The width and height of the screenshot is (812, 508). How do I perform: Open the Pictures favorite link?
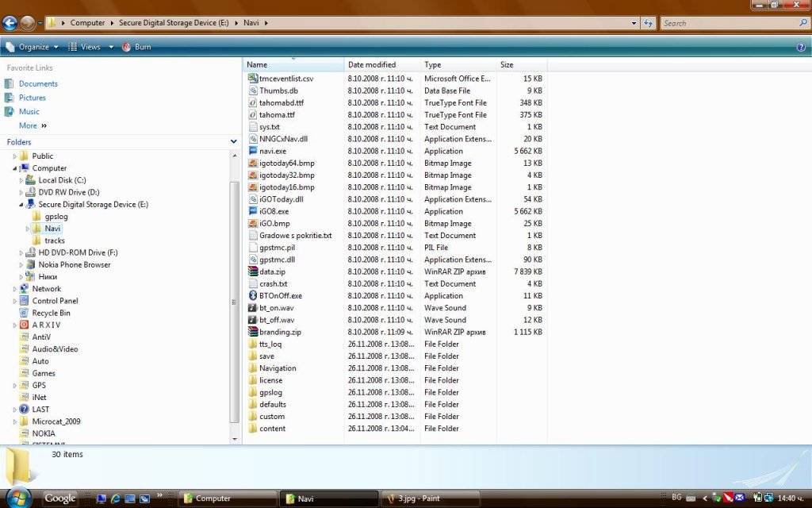click(x=32, y=98)
